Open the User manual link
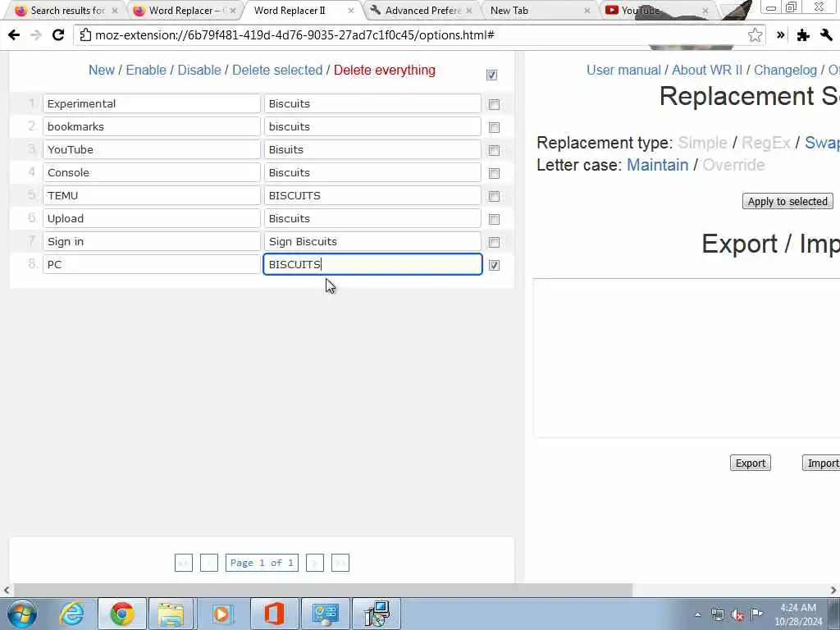Screen dimensions: 840x630 (x=623, y=71)
